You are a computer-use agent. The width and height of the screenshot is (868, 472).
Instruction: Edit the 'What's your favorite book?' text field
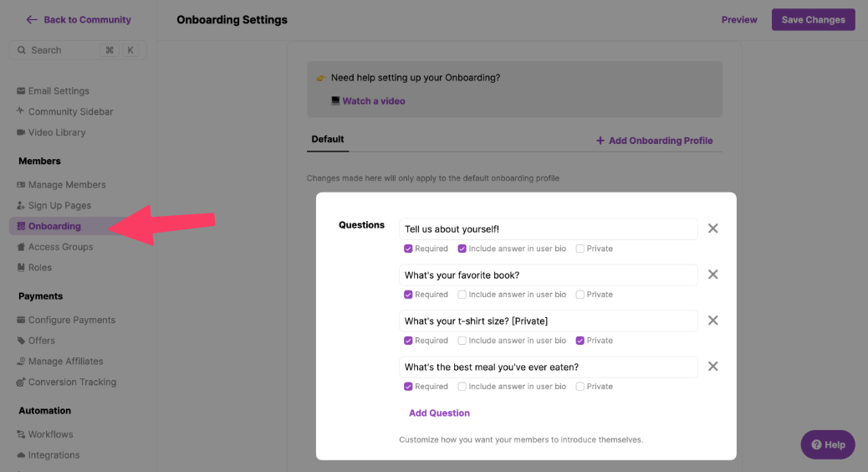[x=548, y=275]
